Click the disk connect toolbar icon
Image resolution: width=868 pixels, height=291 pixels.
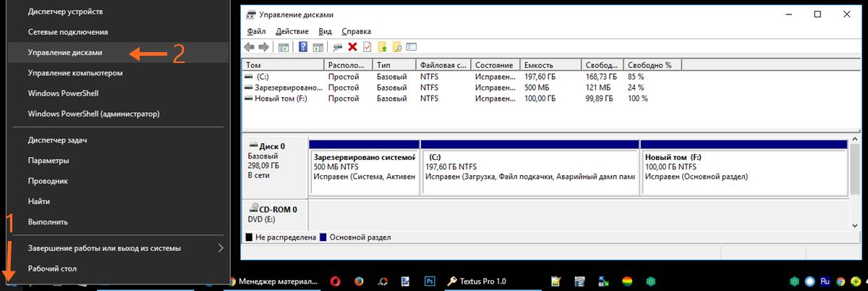337,47
